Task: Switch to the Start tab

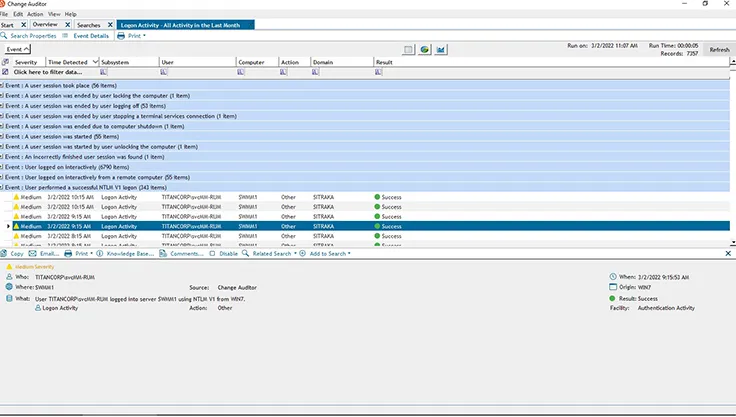Action: click(x=8, y=25)
